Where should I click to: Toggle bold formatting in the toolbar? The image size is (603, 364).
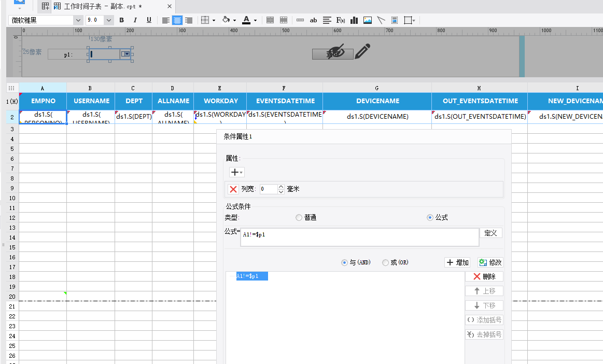click(121, 20)
